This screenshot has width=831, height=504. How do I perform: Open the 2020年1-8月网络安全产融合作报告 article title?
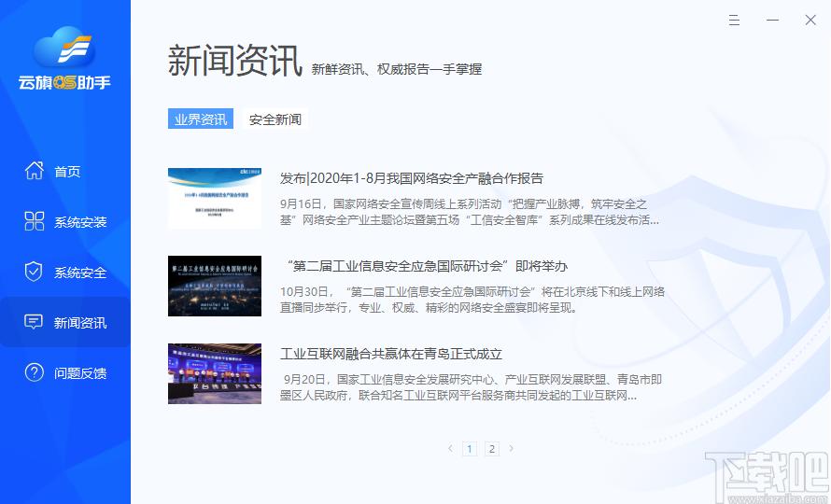pos(412,178)
